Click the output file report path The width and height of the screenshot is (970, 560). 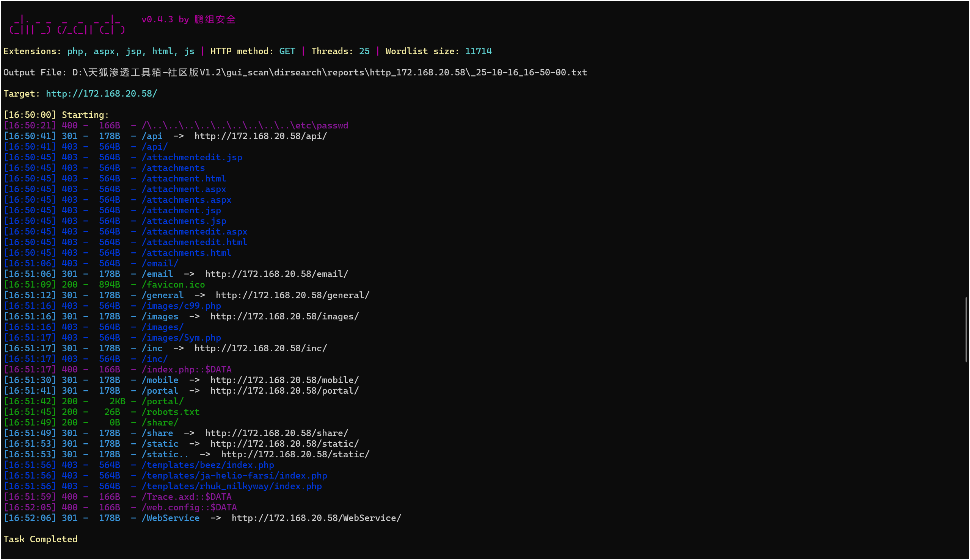click(330, 73)
